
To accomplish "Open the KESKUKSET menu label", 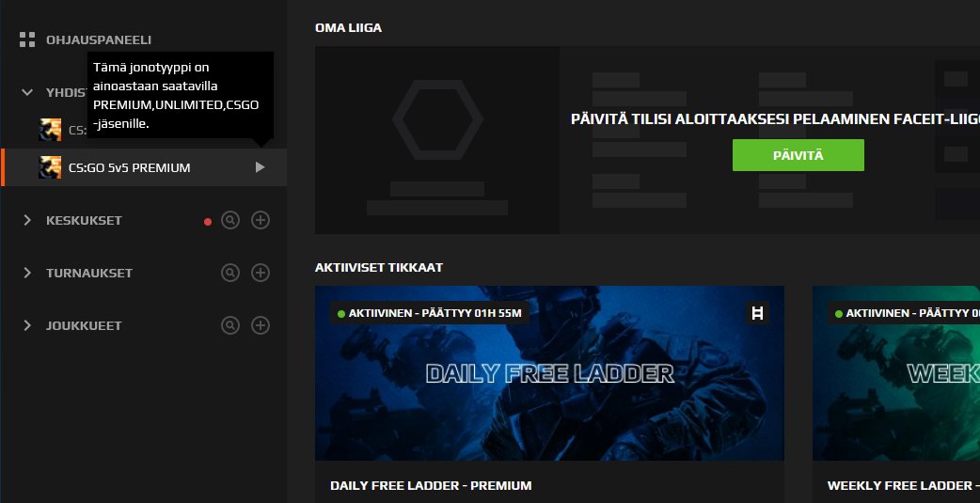I will click(84, 221).
